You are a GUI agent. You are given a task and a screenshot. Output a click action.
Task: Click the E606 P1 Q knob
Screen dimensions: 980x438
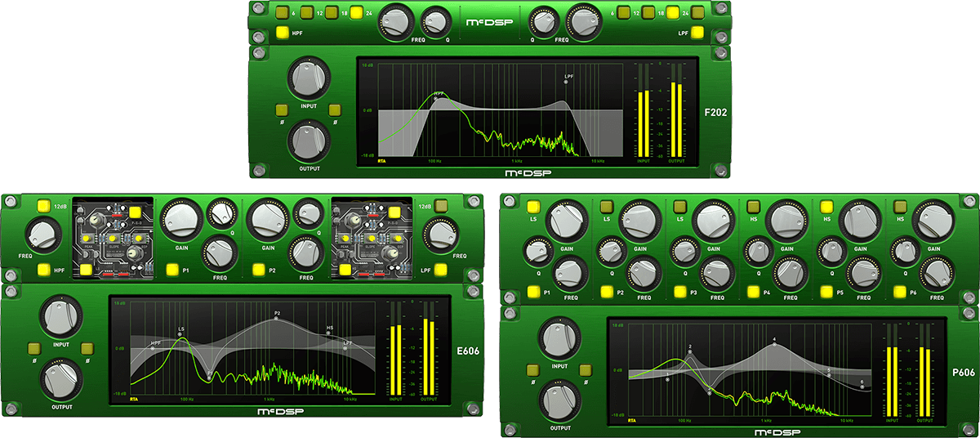click(x=220, y=212)
